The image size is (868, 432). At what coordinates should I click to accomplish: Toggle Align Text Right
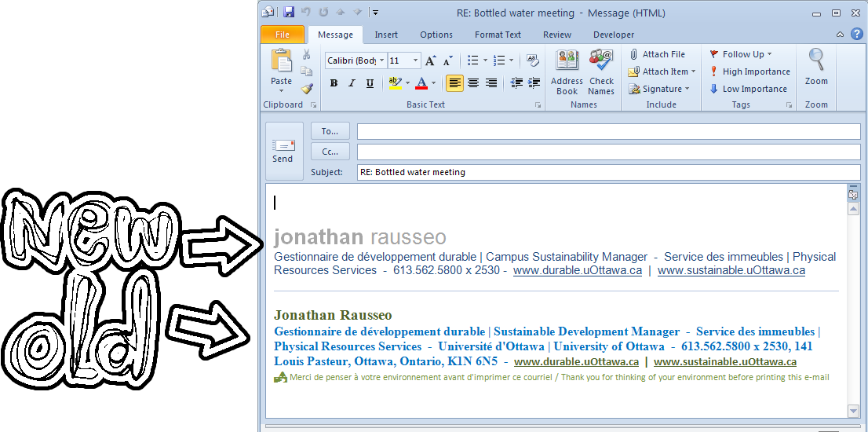click(x=491, y=83)
